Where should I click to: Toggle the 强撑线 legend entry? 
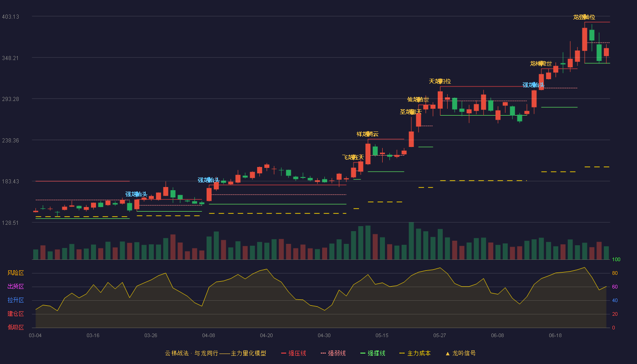click(x=373, y=353)
